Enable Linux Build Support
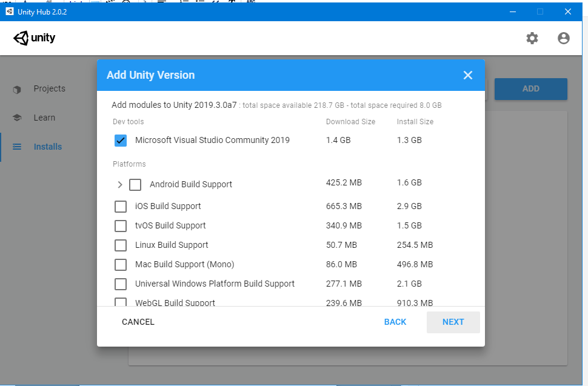 [x=120, y=245]
